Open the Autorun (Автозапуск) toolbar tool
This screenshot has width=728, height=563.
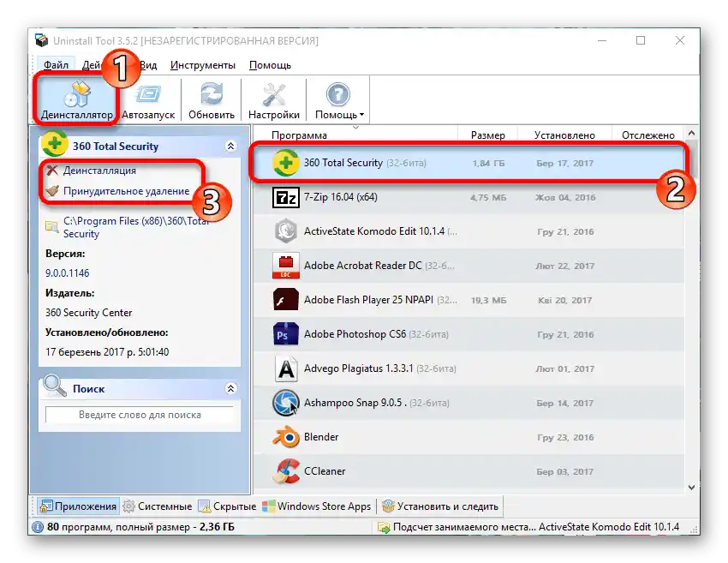[x=148, y=101]
